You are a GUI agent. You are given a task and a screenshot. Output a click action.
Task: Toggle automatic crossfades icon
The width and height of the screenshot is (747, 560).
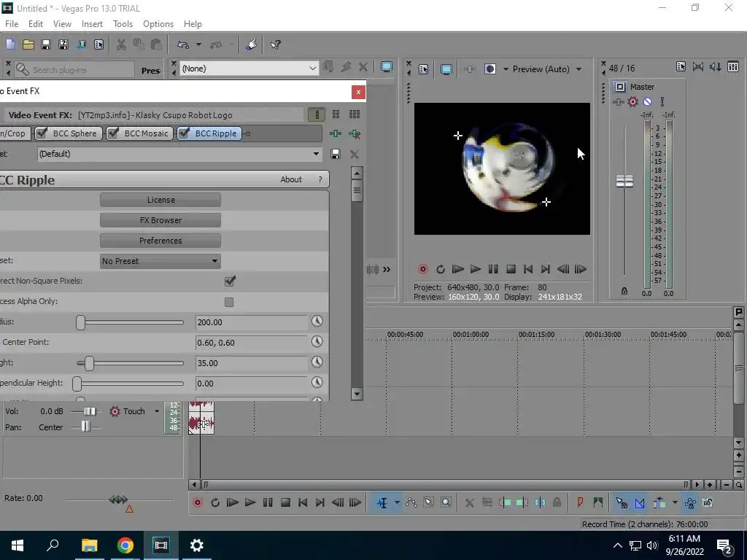(639, 502)
